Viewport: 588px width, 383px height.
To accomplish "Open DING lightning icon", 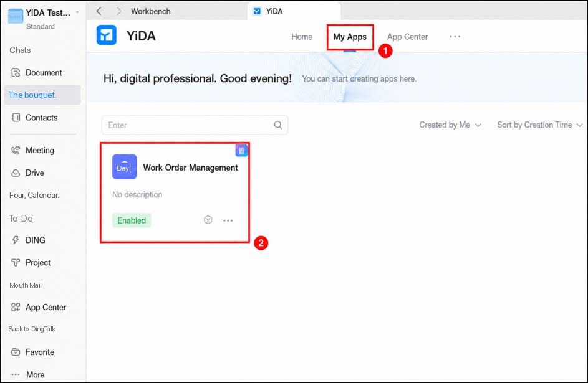I will [x=16, y=240].
